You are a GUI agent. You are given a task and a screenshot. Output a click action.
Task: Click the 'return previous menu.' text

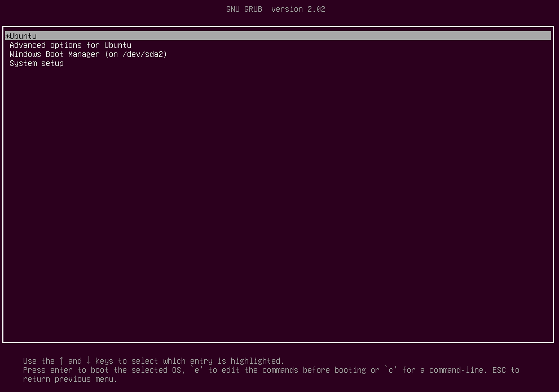(71, 380)
